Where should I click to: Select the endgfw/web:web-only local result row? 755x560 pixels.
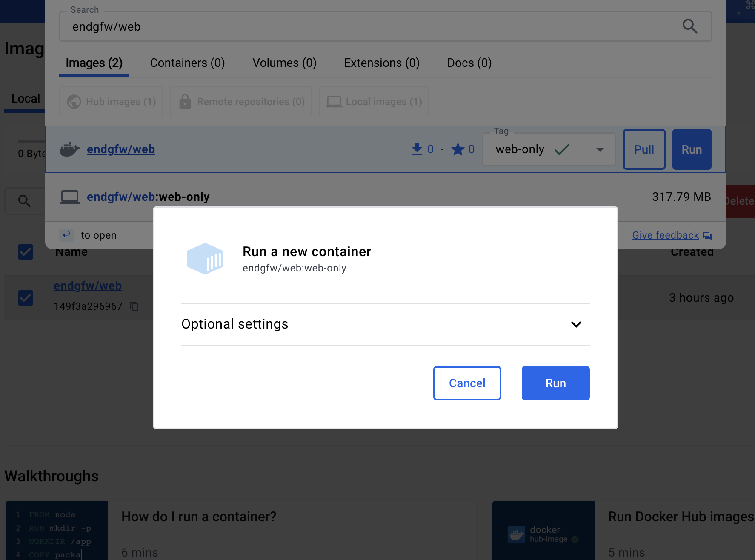pyautogui.click(x=385, y=197)
